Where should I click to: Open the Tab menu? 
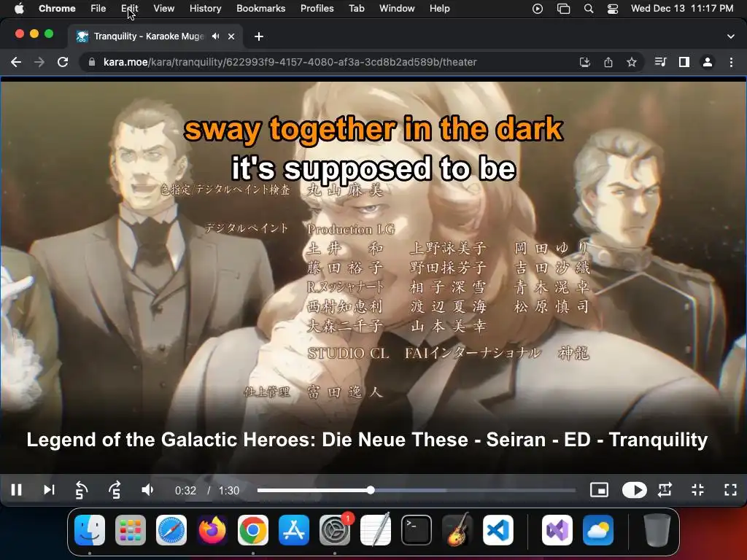click(356, 8)
